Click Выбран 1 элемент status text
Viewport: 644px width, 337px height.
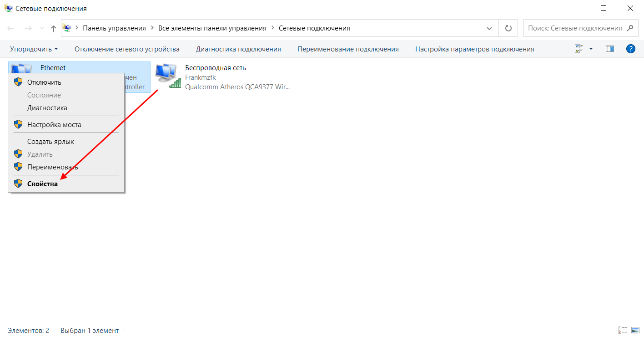point(90,331)
